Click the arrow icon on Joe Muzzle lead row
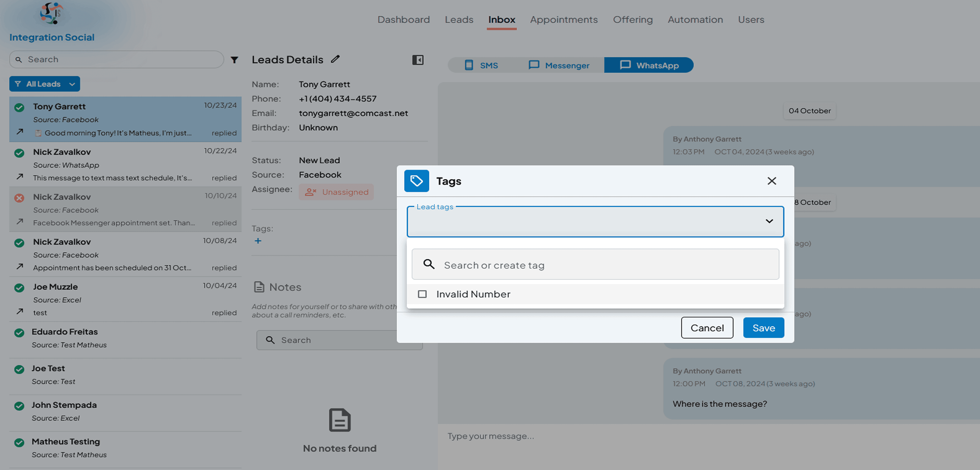The image size is (980, 470). (20, 311)
